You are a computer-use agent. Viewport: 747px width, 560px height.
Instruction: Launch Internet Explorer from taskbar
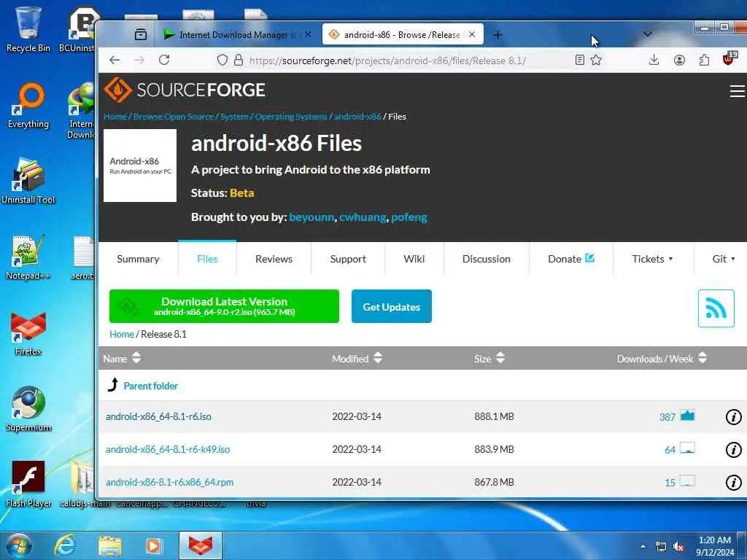click(x=64, y=545)
